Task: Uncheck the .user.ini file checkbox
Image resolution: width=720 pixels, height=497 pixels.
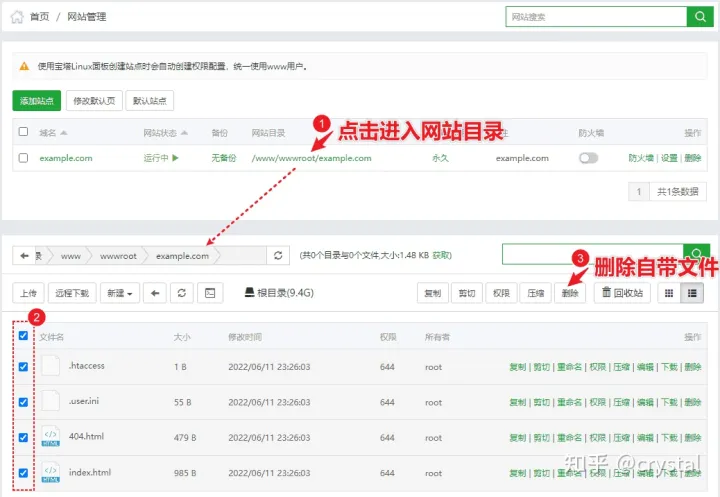Action: tap(23, 402)
